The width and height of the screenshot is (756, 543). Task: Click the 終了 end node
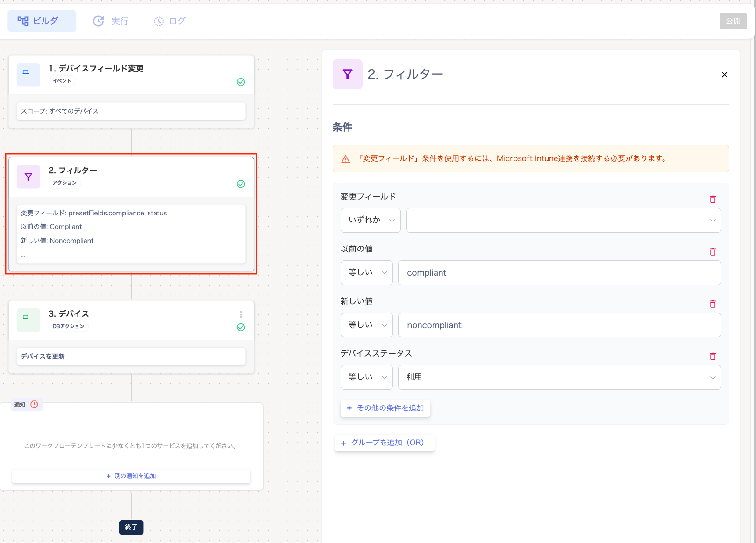coord(131,527)
